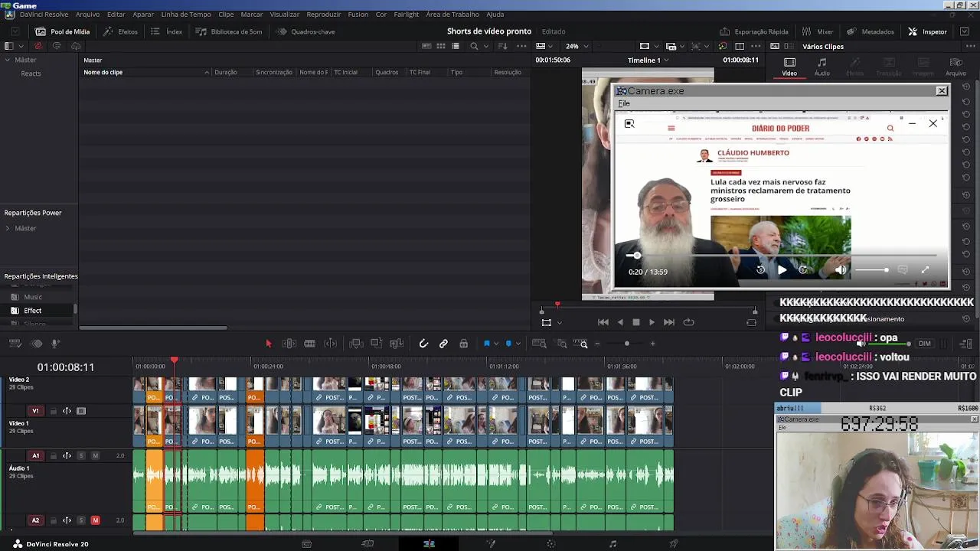Jump to the first frame in viewer
980x551 pixels.
pyautogui.click(x=603, y=322)
